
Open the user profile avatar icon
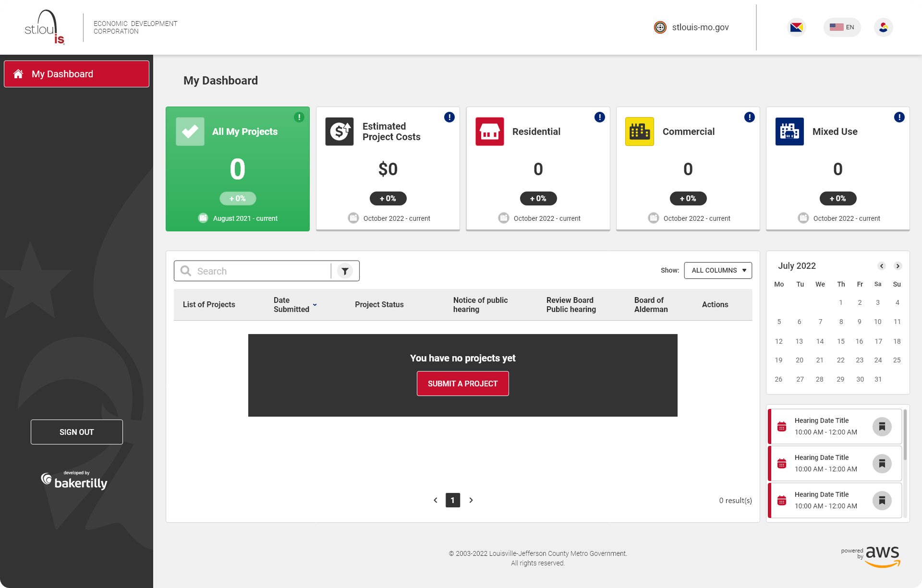pyautogui.click(x=883, y=27)
